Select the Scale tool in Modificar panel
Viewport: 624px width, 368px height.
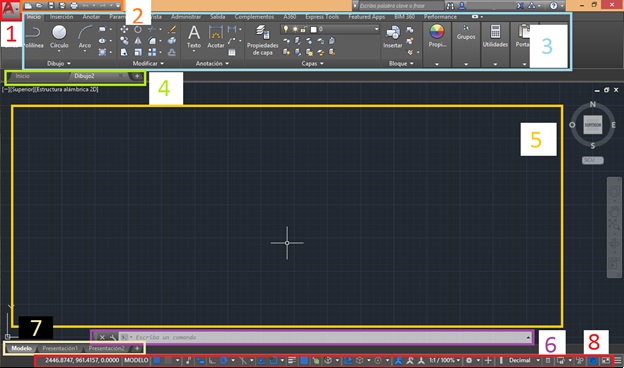point(138,52)
